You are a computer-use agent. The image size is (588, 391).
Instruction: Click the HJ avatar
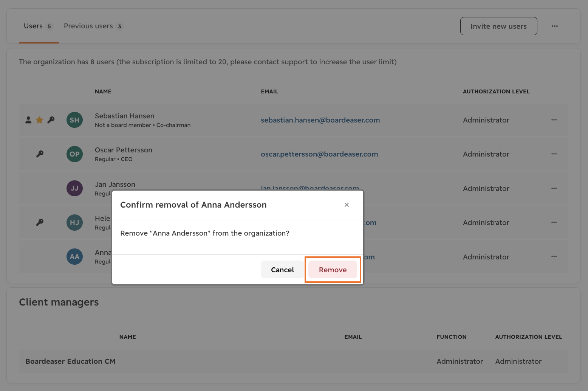pos(74,222)
